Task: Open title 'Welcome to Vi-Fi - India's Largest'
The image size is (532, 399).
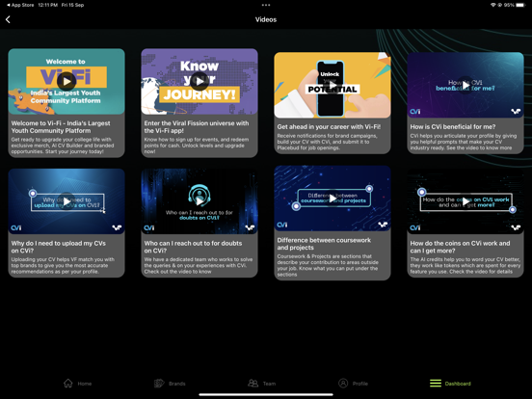Action: pos(61,127)
